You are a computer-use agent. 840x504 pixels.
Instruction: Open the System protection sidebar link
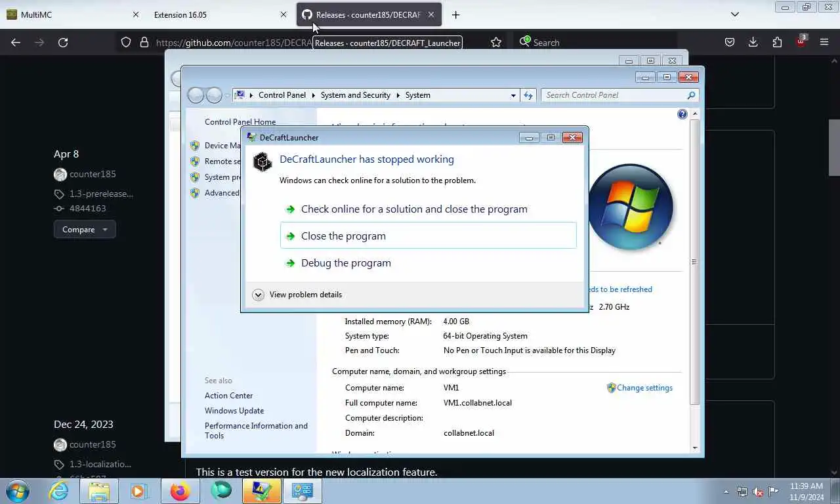(x=222, y=177)
